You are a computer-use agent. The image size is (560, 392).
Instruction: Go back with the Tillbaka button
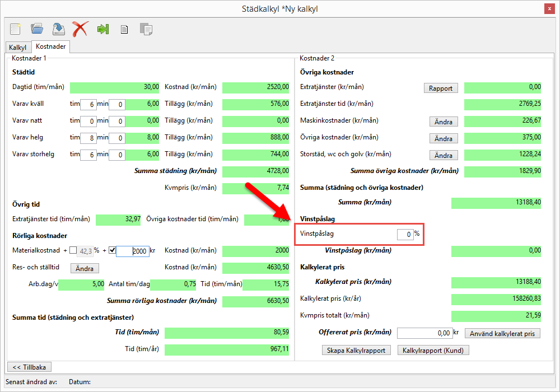point(29,367)
